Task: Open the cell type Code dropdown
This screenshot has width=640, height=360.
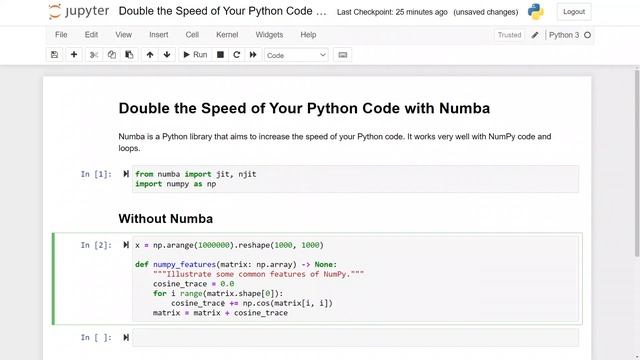Action: [296, 55]
